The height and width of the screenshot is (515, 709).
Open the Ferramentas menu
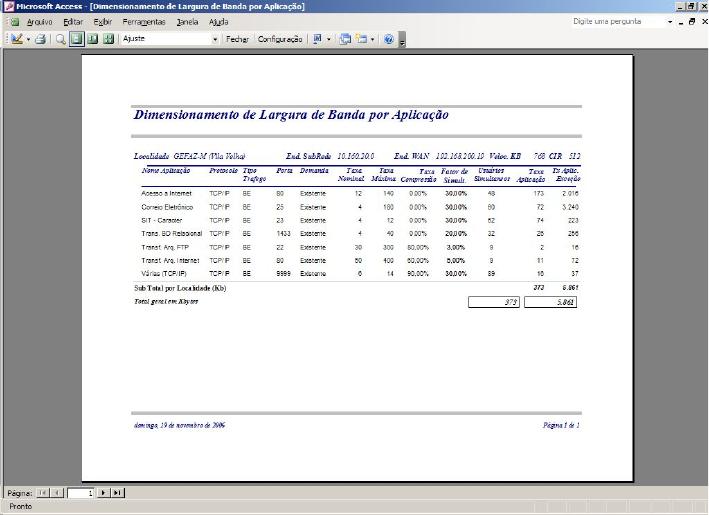144,22
